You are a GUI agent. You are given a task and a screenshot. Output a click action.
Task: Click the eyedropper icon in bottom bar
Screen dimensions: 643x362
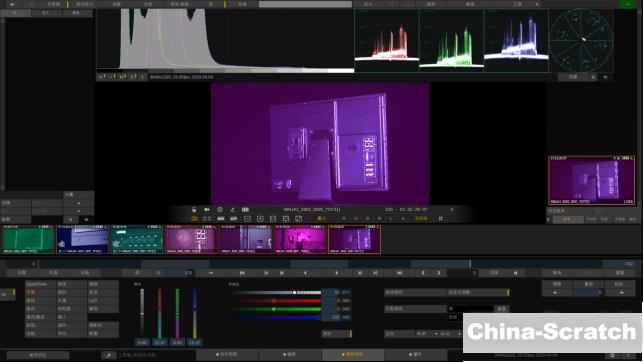coord(109,355)
